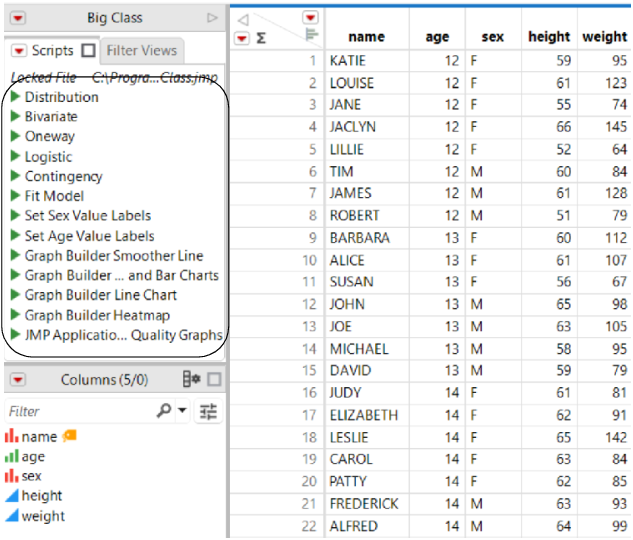Select the name column header
The image size is (633, 540).
(x=367, y=37)
